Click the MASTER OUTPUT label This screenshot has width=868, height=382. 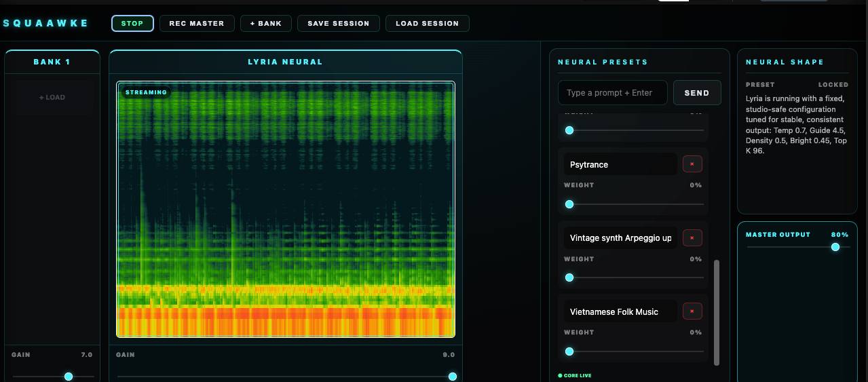coord(778,235)
